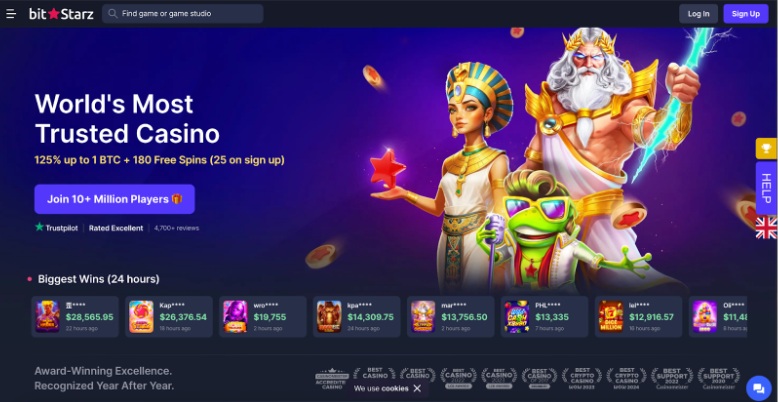Dismiss the cookies notice with X
This screenshot has width=778, height=402.
[417, 389]
